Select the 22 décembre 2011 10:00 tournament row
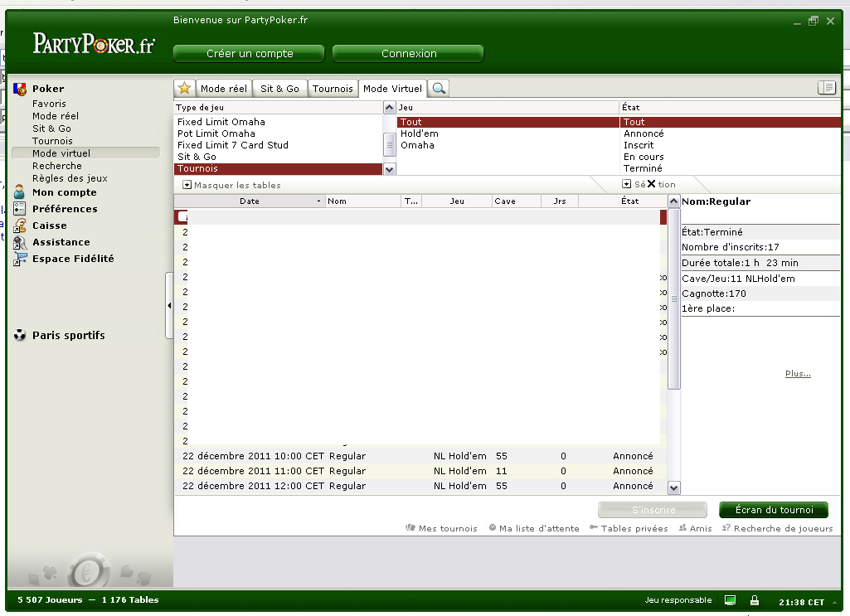This screenshot has height=616, width=850. pyautogui.click(x=420, y=456)
